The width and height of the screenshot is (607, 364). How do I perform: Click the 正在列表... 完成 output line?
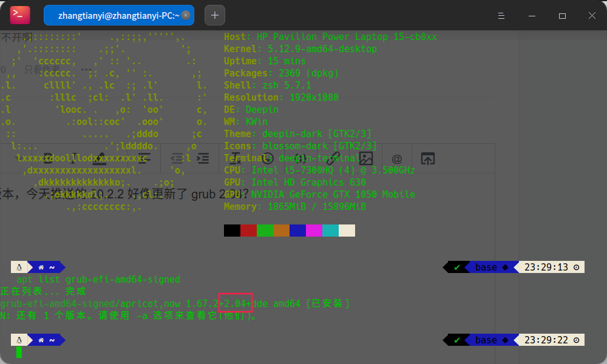point(43,291)
